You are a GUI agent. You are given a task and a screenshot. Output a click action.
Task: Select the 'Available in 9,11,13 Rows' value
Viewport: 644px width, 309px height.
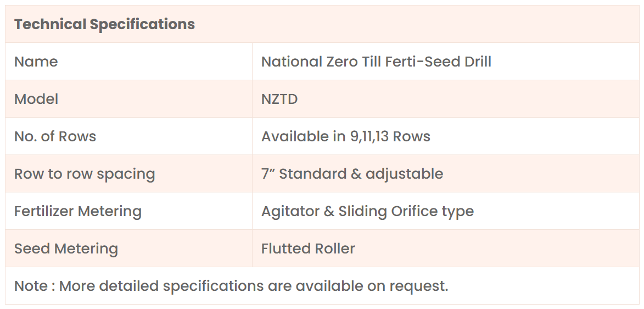[345, 136]
